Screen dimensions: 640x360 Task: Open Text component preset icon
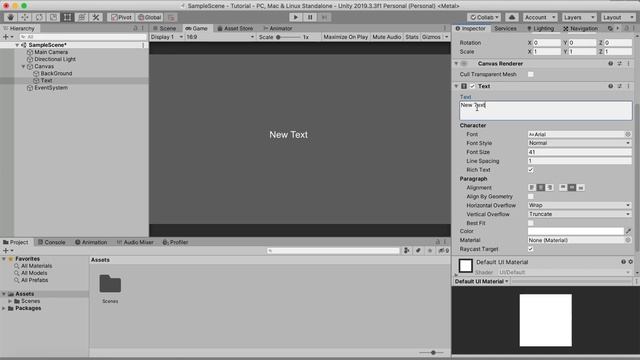[620, 86]
